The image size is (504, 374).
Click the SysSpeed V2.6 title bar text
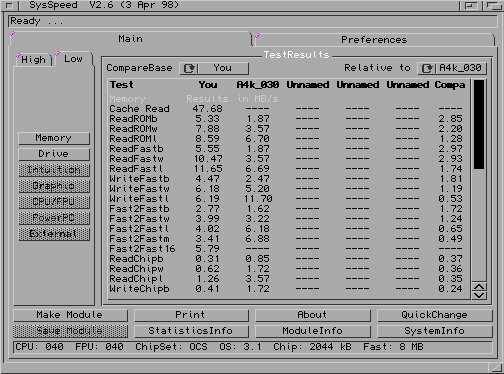click(104, 5)
